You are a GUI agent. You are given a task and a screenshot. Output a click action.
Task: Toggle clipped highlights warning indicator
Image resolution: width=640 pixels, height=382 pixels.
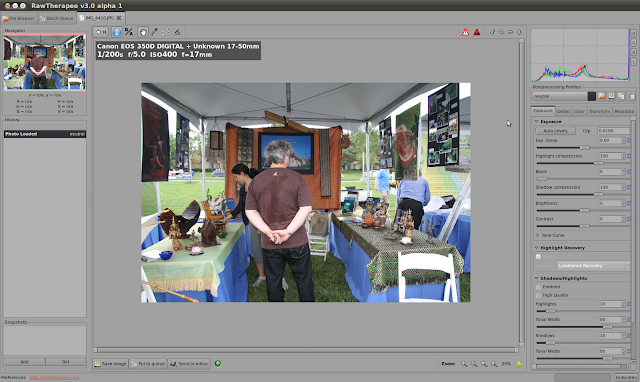point(465,32)
